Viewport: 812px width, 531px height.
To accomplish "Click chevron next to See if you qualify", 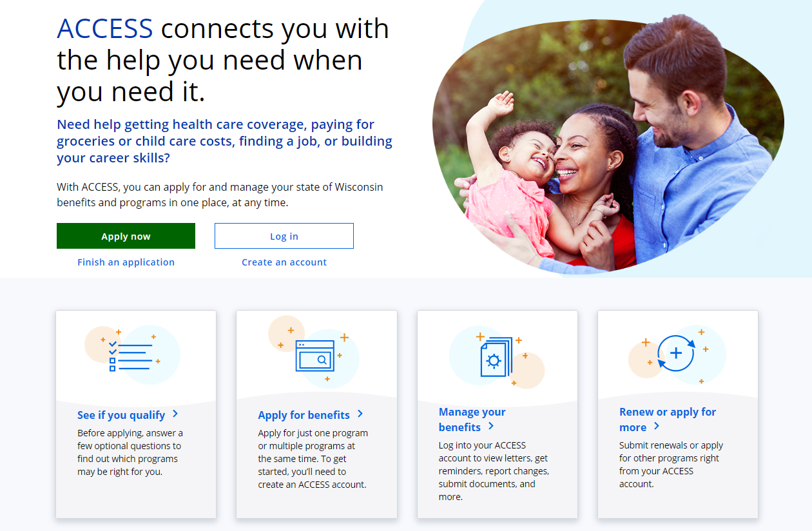I will tap(175, 414).
